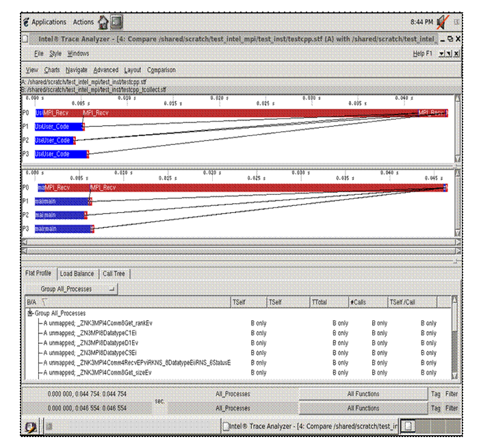Click Filter in the lower status row

[452, 408]
